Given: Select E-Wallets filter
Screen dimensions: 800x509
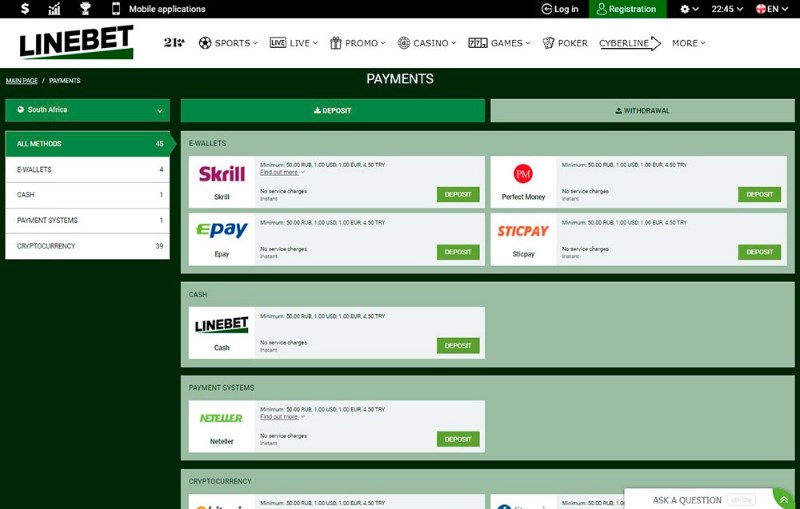Looking at the screenshot, I should 87,169.
